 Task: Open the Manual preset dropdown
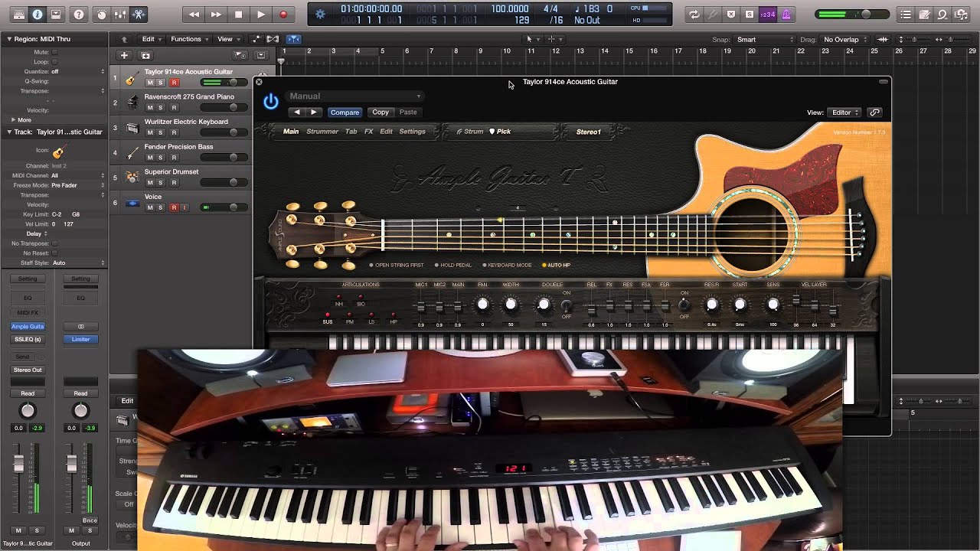[354, 96]
